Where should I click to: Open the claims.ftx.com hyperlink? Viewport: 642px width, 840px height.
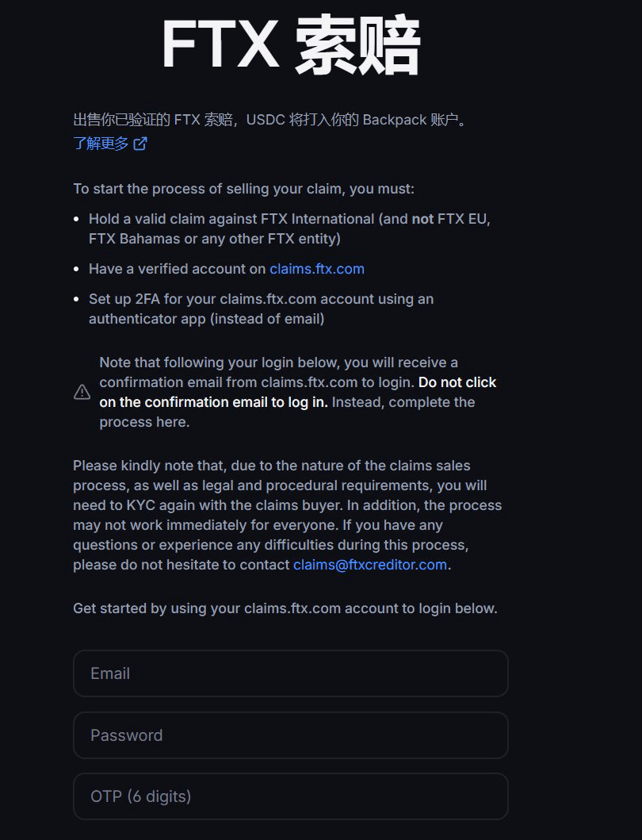coord(317,269)
